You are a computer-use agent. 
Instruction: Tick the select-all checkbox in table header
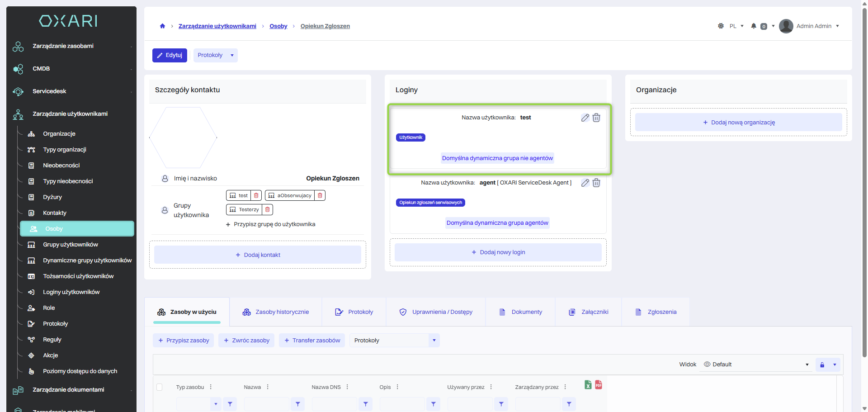(x=159, y=387)
